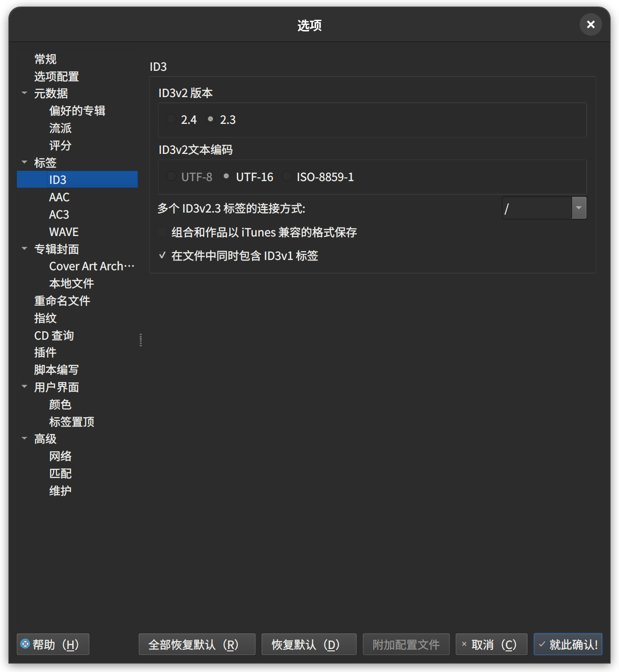
Task: Select the WAVE settings page
Action: 64,231
